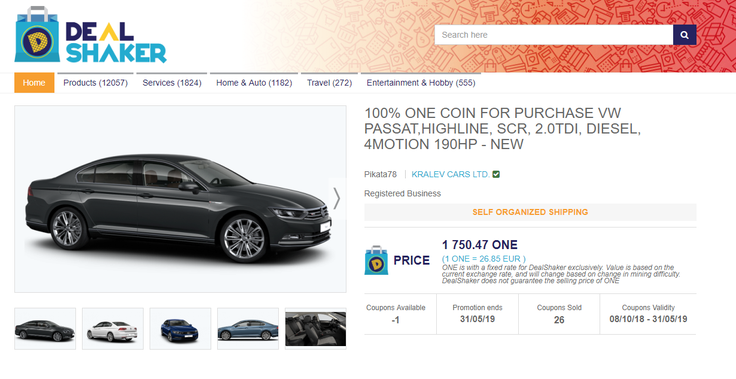
Task: Select the white Passat thumbnail
Action: click(113, 329)
